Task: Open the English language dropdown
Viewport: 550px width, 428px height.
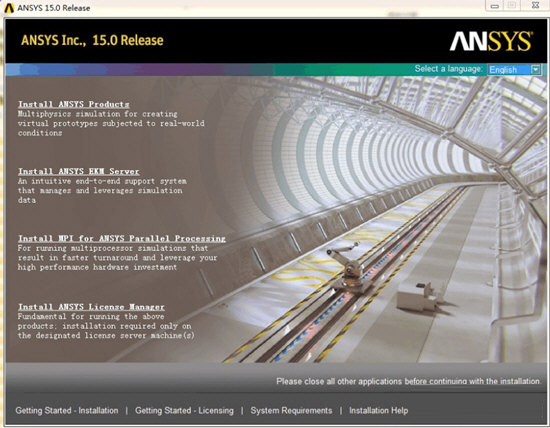Action: (514, 69)
